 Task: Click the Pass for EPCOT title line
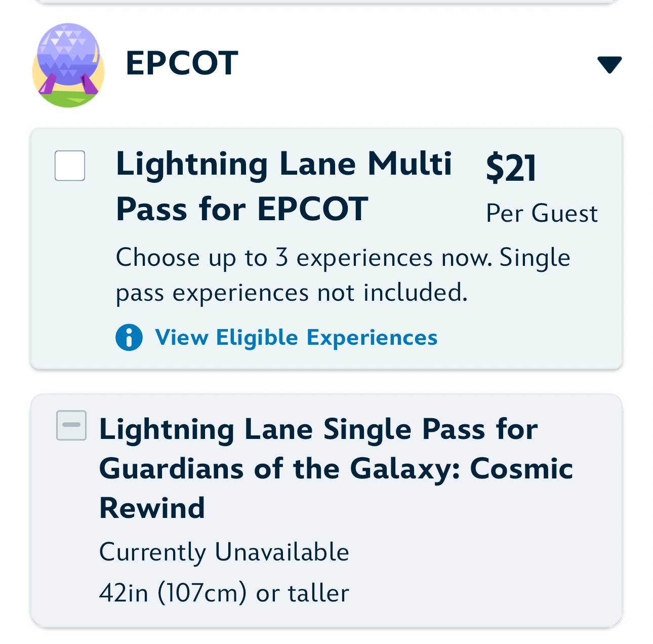point(241,209)
